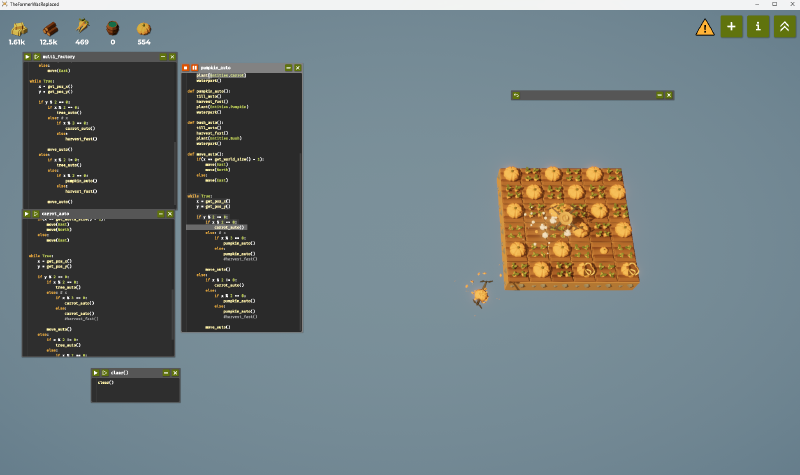The width and height of the screenshot is (800, 475).
Task: Click the yellow warning triangle icon
Action: (705, 27)
